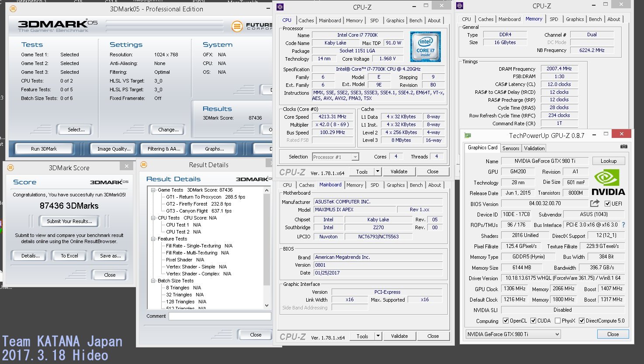Click the purple chip icon of the CPU-tab CPU-Z window
The width and height of the screenshot is (644, 364).
pos(280,7)
